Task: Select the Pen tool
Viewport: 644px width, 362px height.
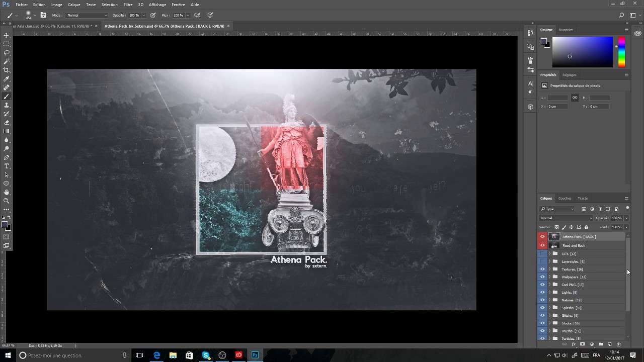Action: coord(7,157)
